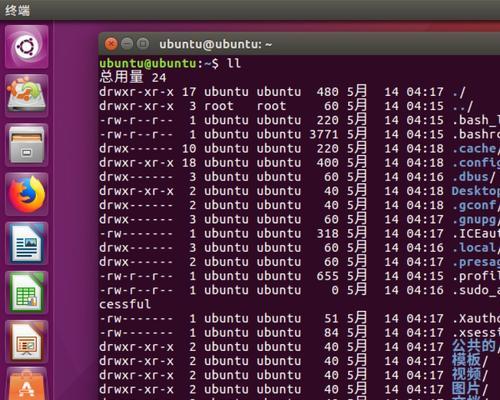Screen dimensions: 500x400
Task: Open LibreOffice Writer from the launcher
Action: 27,243
